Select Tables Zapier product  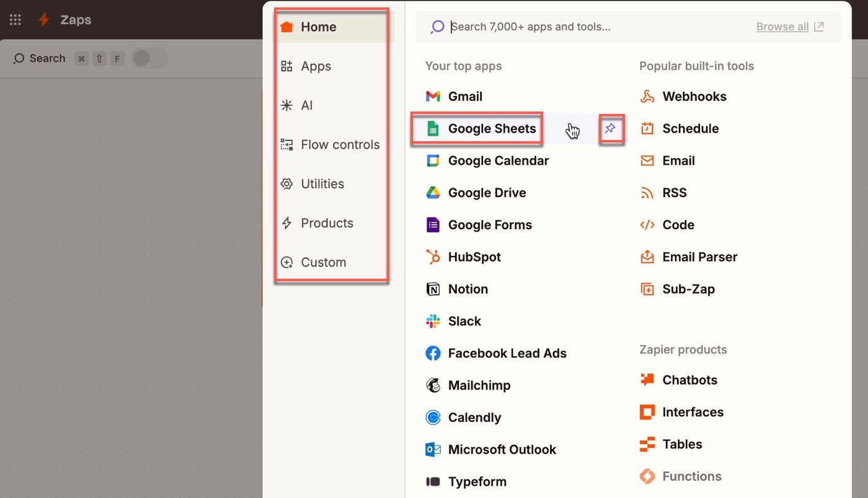671,444
